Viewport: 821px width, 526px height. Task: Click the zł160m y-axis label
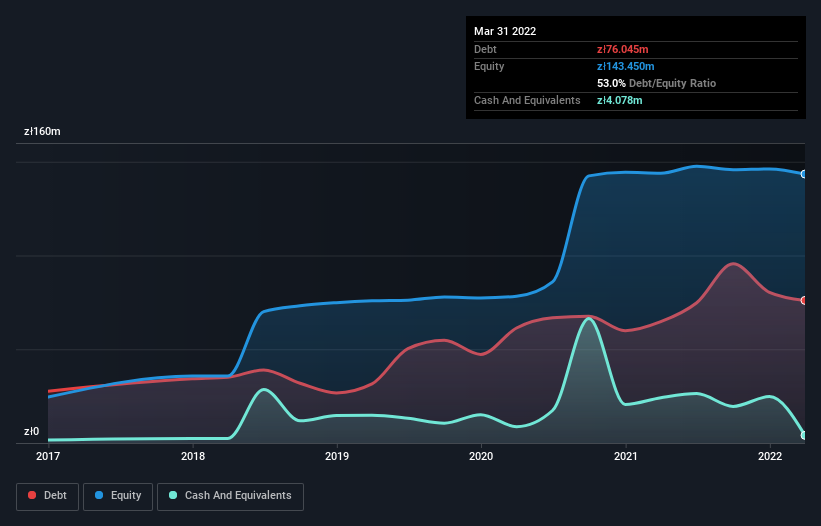click(42, 131)
